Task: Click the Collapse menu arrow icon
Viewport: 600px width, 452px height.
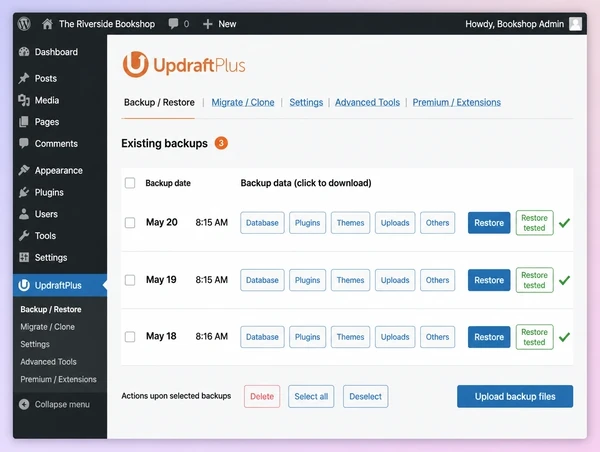Action: (24, 405)
